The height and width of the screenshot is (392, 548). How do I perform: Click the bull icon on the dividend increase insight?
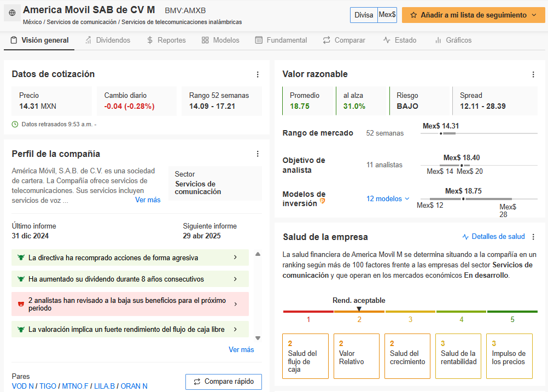(x=21, y=279)
